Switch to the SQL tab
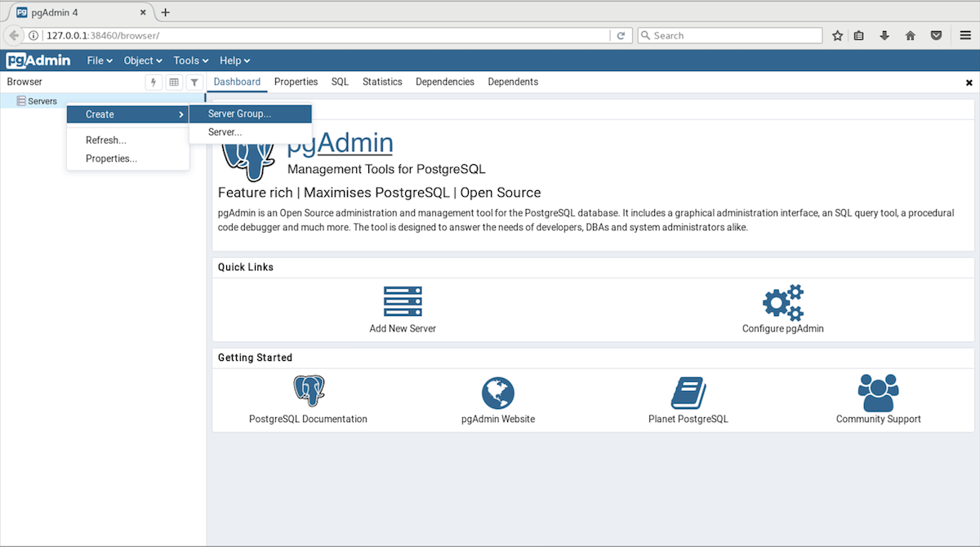The image size is (980, 547). coord(340,82)
